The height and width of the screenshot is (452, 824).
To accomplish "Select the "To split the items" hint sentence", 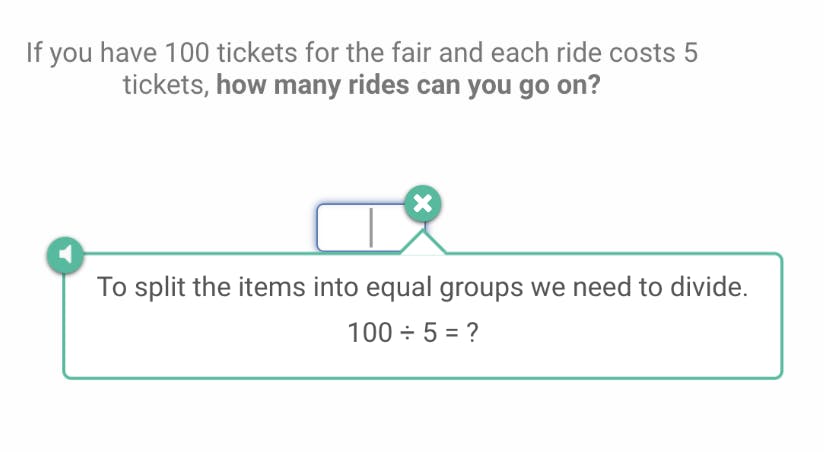I will 422,288.
